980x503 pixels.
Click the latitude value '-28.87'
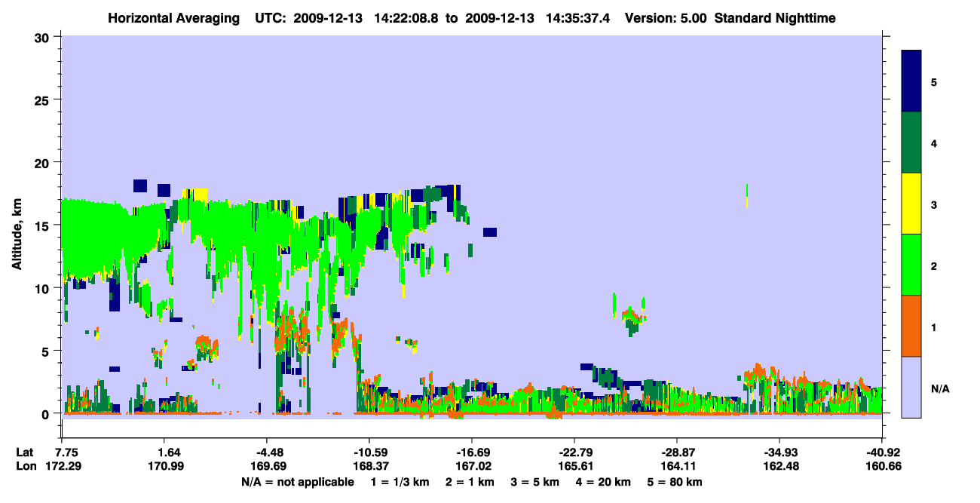(676, 452)
